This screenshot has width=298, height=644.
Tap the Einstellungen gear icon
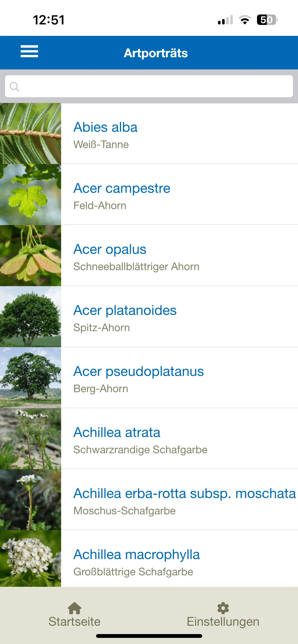(223, 608)
